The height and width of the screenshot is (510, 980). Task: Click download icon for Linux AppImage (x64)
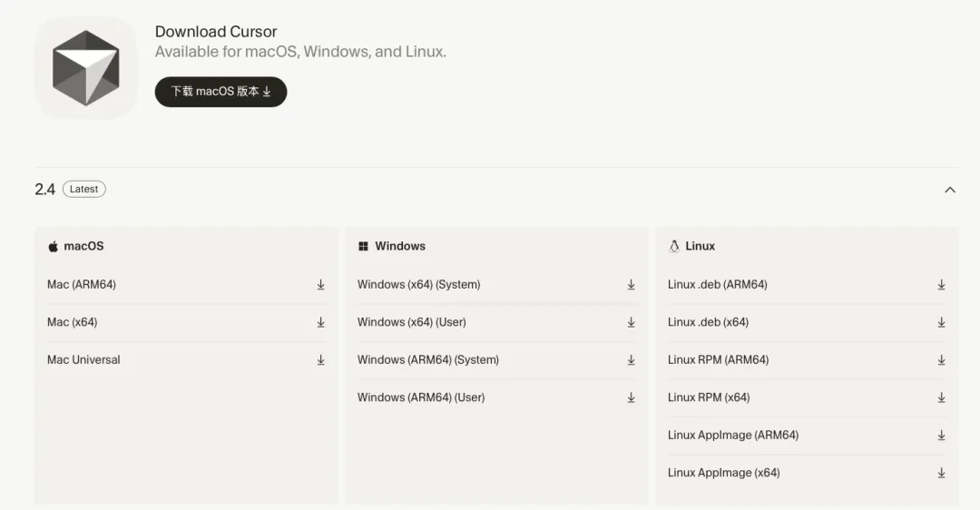[x=941, y=473]
